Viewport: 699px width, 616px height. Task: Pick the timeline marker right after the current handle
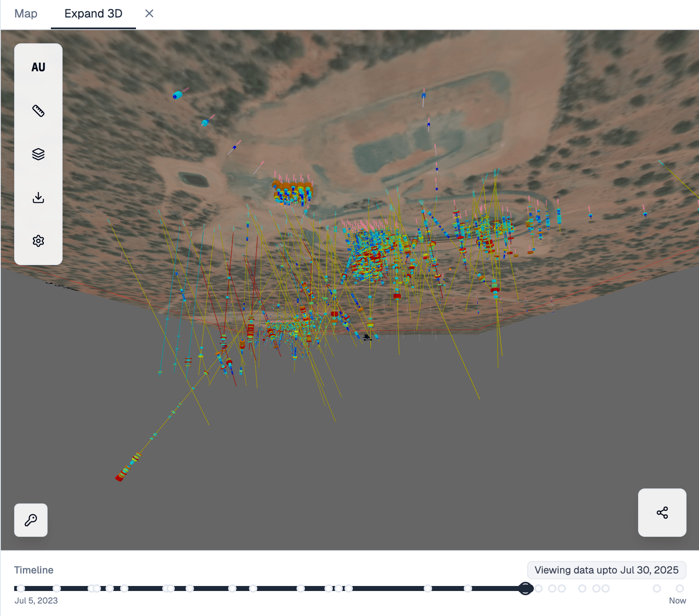click(539, 588)
